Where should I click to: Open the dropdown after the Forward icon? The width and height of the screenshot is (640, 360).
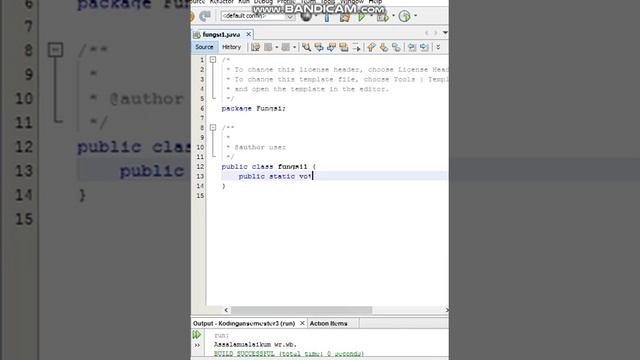click(294, 47)
